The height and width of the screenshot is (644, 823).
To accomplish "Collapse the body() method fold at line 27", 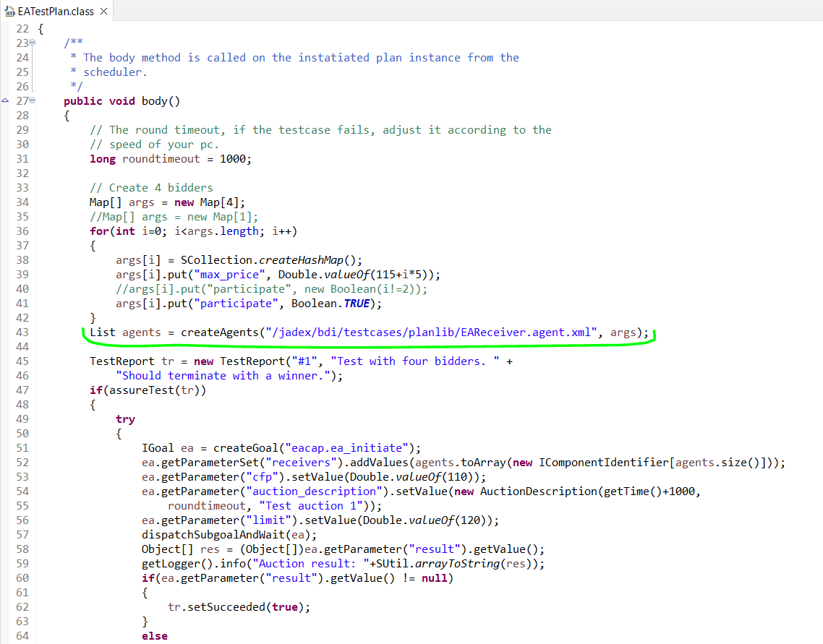I will tap(32, 100).
